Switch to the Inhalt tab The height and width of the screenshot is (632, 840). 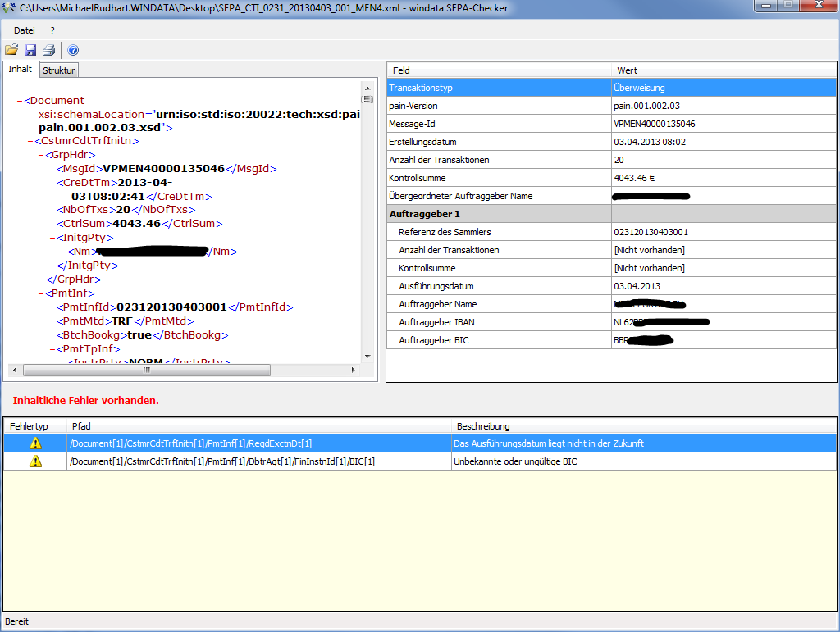21,69
